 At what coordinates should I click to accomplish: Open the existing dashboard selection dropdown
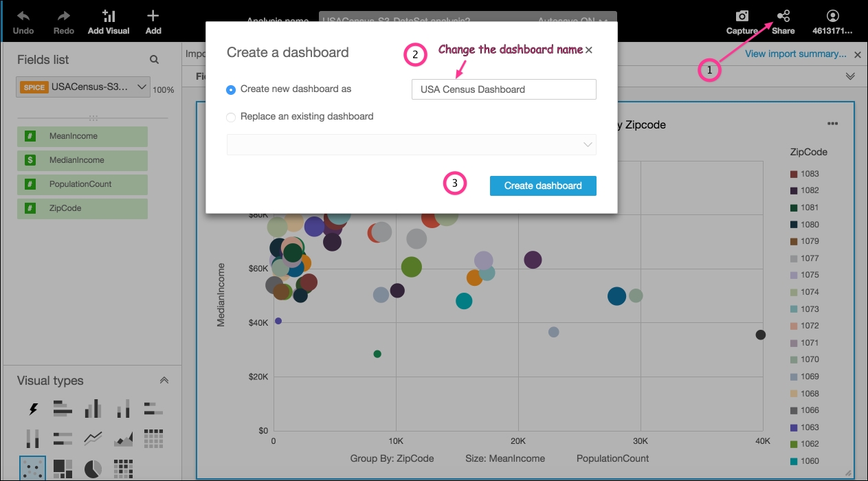click(x=412, y=144)
